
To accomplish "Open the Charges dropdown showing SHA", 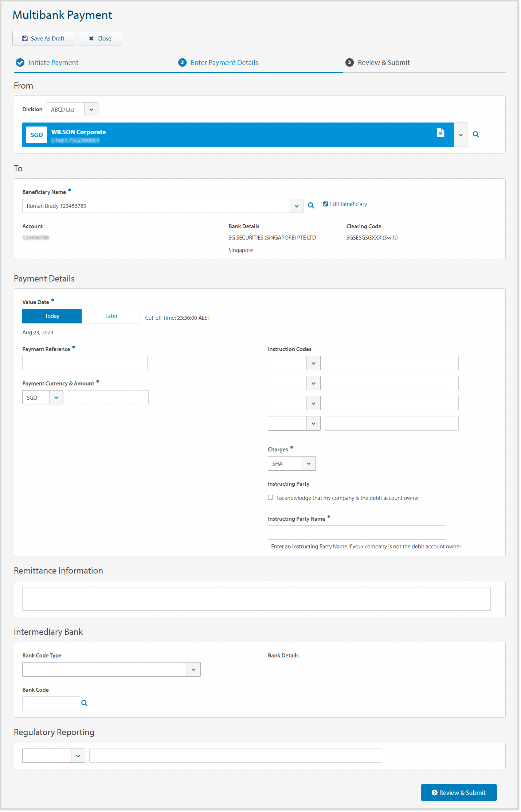I will coord(292,463).
